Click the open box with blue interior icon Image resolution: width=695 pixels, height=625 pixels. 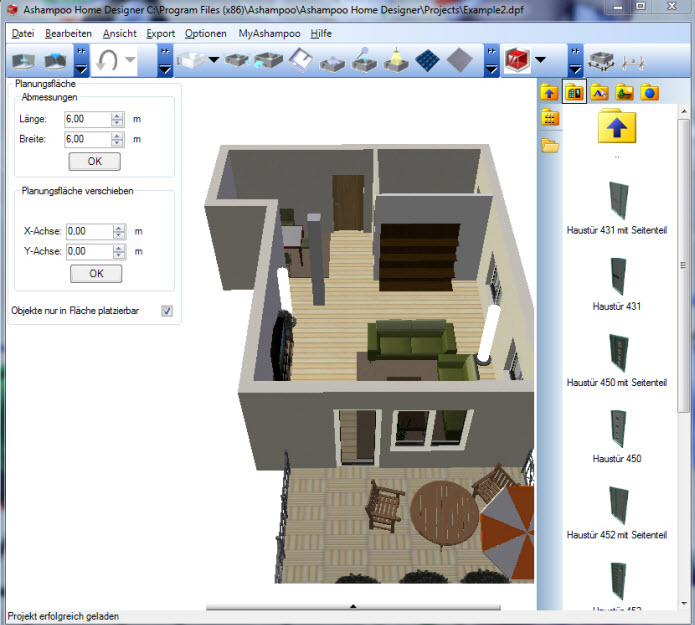pyautogui.click(x=268, y=60)
